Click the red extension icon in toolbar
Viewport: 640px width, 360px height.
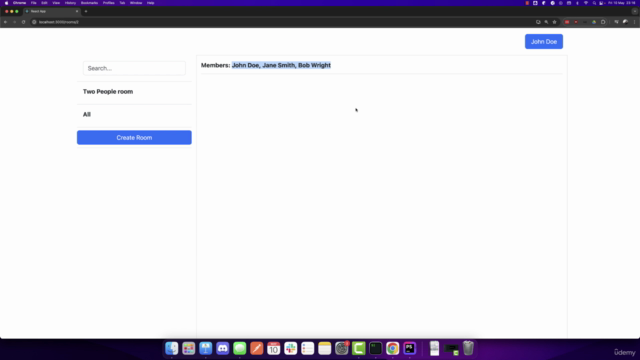[x=567, y=22]
